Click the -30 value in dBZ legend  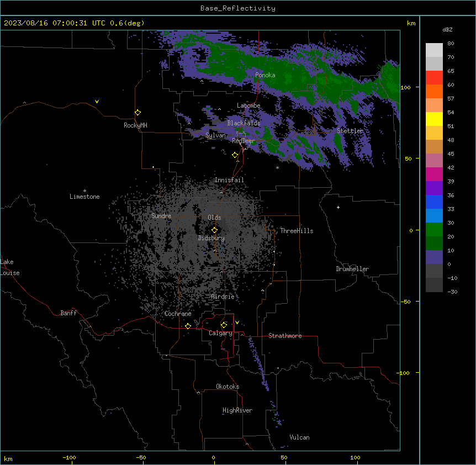(452, 292)
